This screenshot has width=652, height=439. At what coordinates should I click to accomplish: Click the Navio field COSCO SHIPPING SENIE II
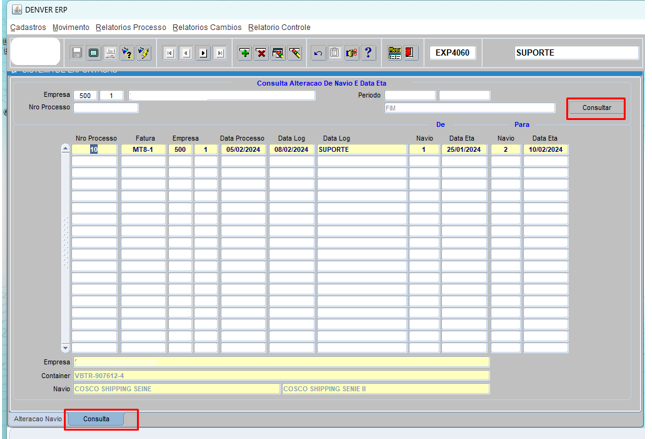(386, 389)
